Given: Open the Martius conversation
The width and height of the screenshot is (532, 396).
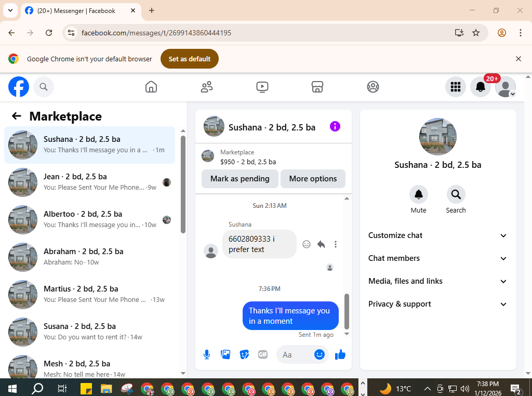Looking at the screenshot, I should tap(89, 295).
